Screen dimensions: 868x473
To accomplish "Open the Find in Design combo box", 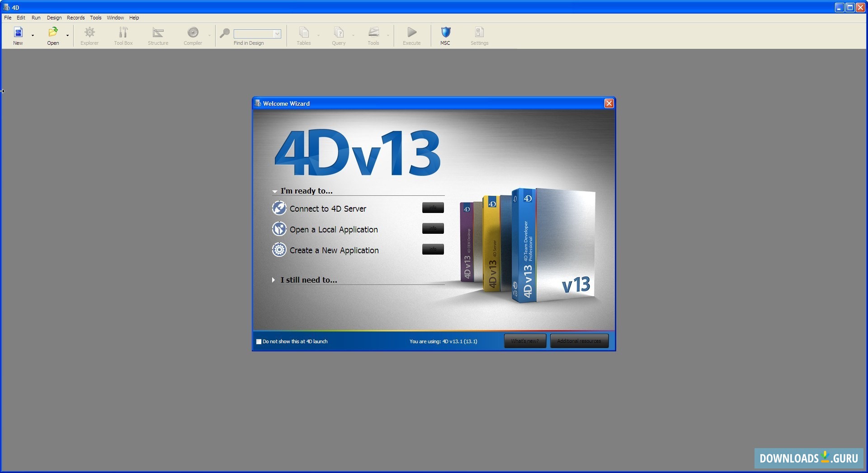I will [x=277, y=34].
